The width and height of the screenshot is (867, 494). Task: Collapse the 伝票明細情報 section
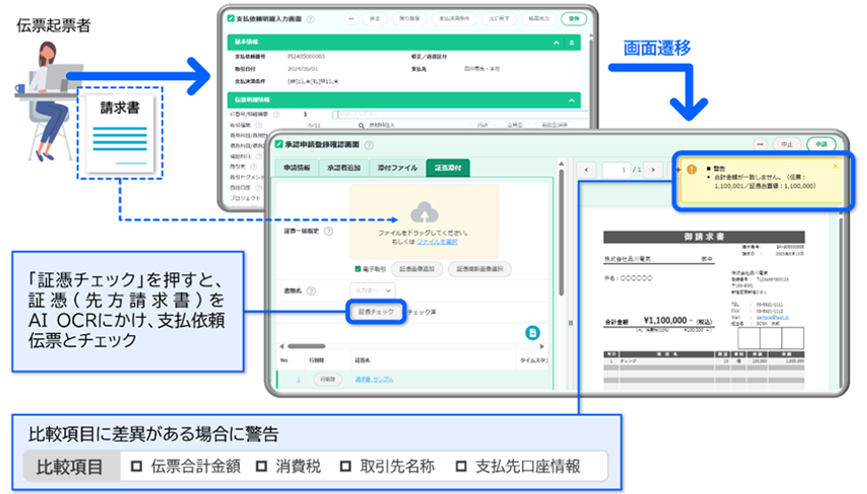570,100
